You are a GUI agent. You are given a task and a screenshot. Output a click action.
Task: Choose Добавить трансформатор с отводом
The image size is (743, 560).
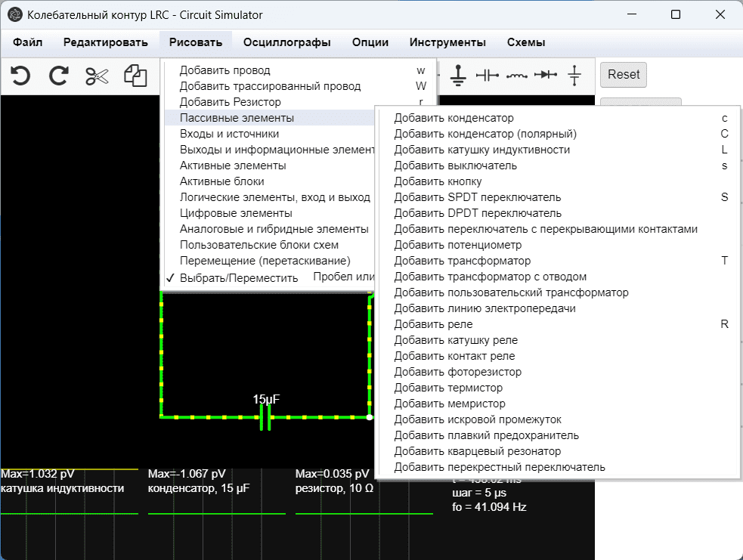click(559, 277)
